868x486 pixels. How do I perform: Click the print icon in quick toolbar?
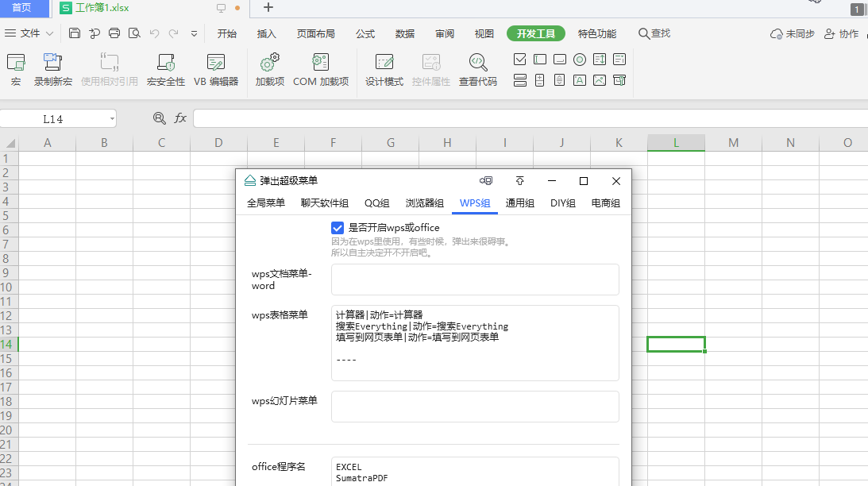[114, 33]
